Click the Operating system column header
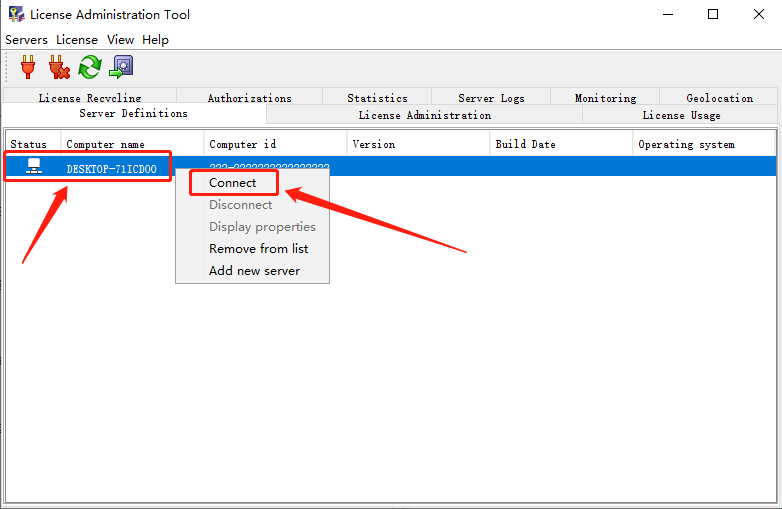The image size is (782, 509). (x=704, y=144)
